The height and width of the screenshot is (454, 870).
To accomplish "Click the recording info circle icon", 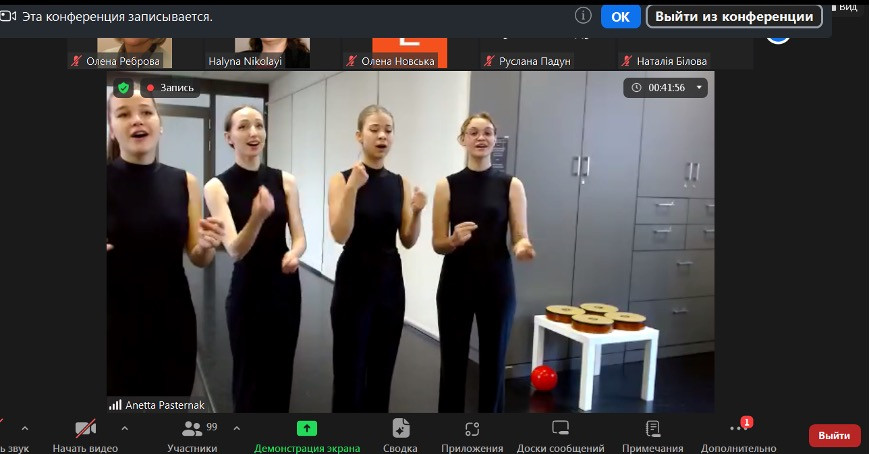I will point(583,16).
